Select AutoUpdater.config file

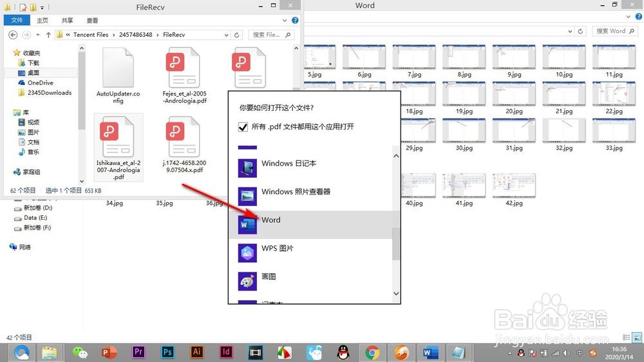(x=118, y=75)
